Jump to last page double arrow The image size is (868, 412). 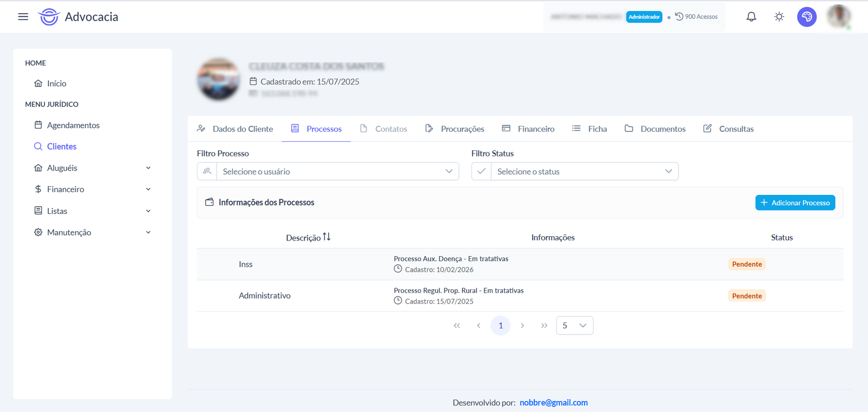tap(544, 326)
